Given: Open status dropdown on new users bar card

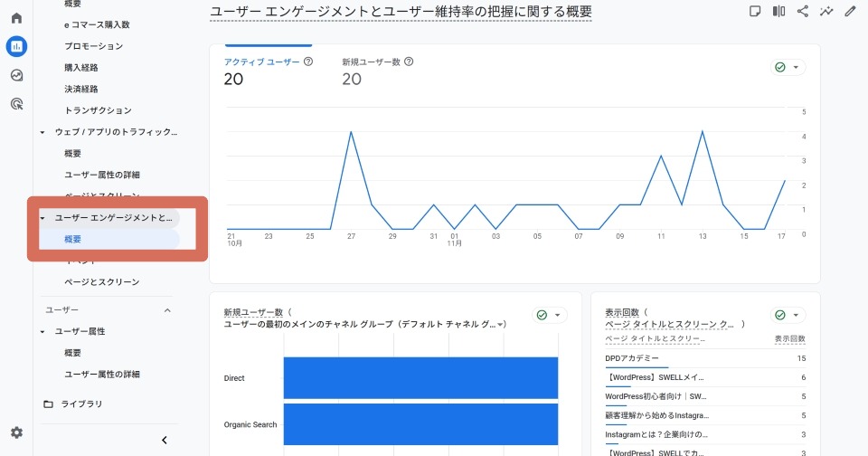Looking at the screenshot, I should (549, 315).
